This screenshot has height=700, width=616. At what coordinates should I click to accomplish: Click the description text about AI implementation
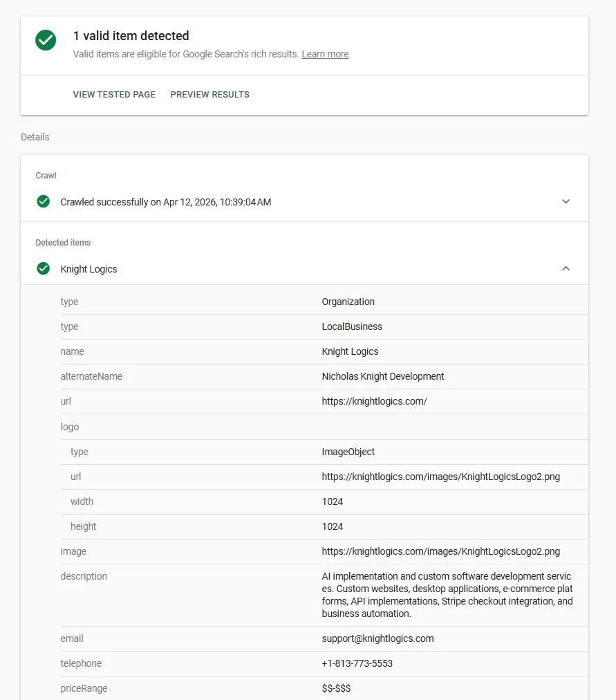[x=447, y=595]
